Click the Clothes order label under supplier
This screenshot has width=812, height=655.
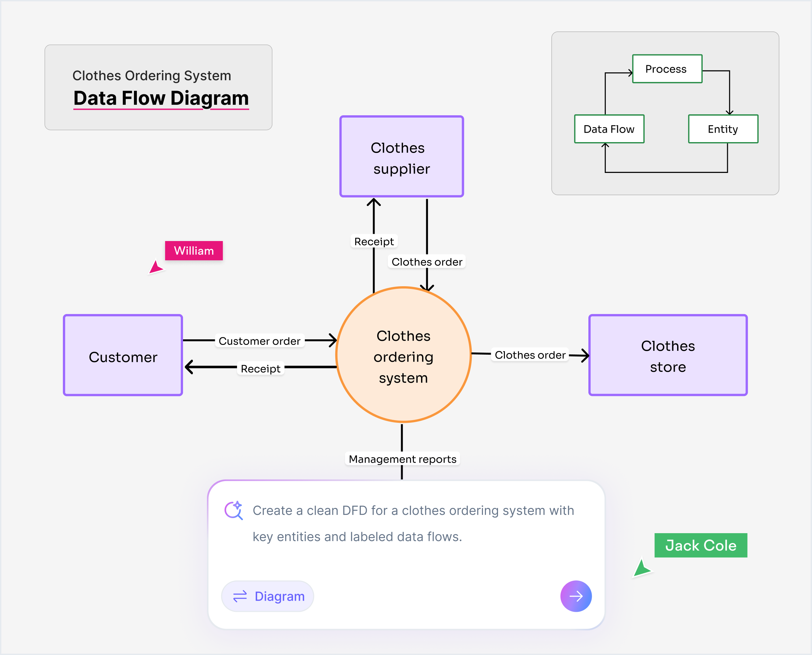(x=427, y=261)
